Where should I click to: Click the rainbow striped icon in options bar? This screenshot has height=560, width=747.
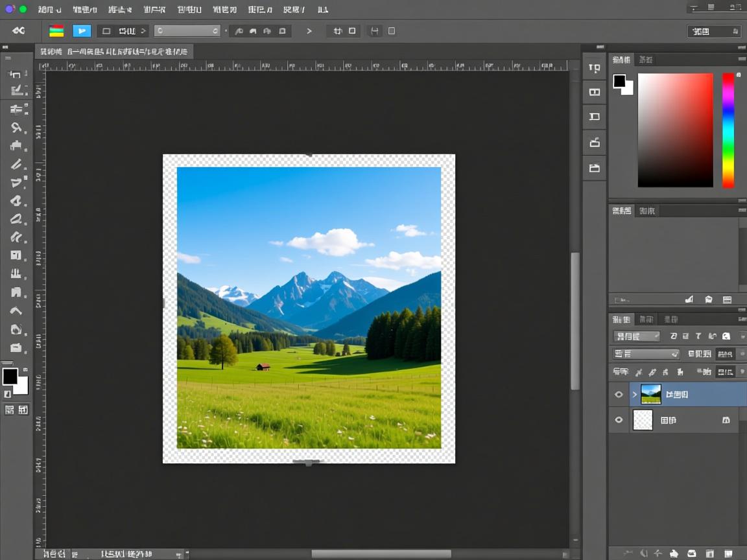tap(56, 30)
